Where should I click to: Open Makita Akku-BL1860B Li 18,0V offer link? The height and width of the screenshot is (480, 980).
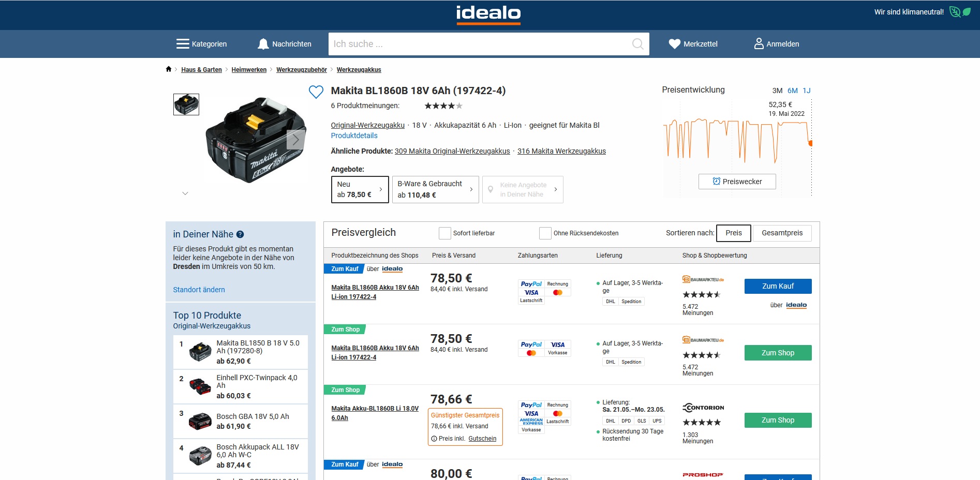point(375,413)
